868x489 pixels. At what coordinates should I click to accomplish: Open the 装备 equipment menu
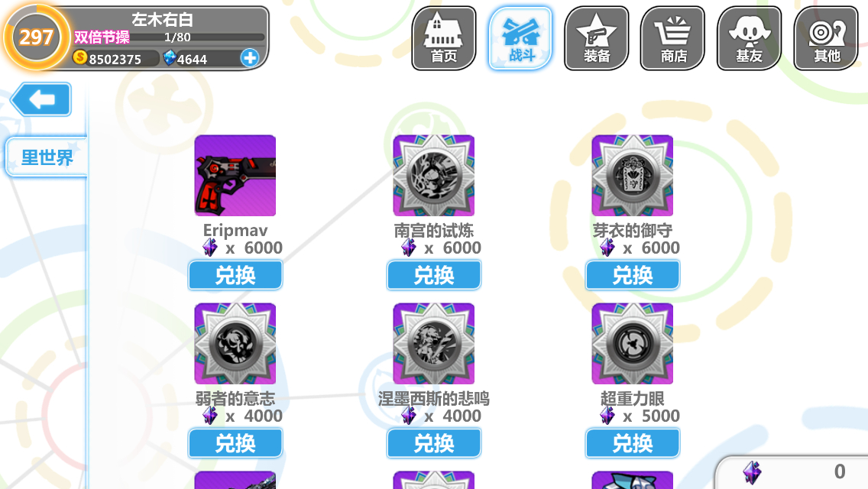point(596,38)
